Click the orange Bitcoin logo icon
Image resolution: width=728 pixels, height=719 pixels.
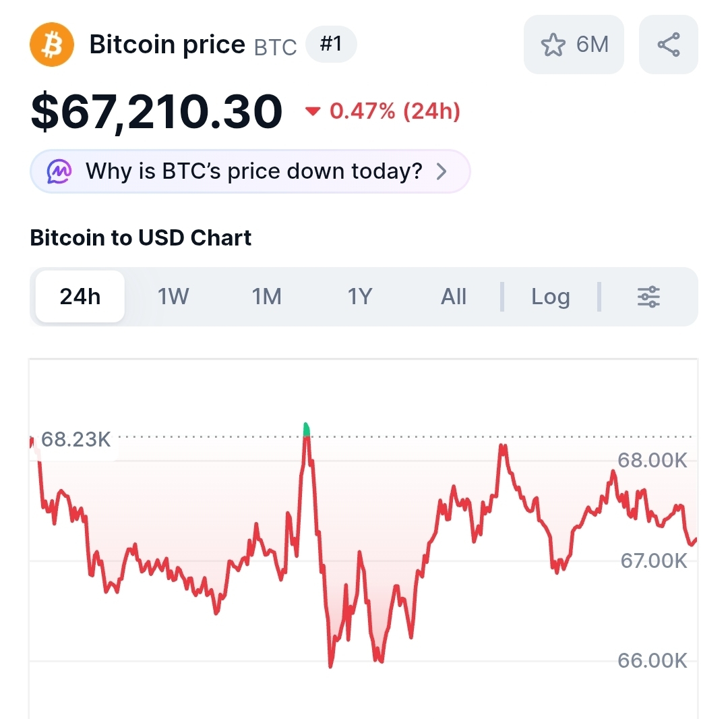tap(51, 45)
